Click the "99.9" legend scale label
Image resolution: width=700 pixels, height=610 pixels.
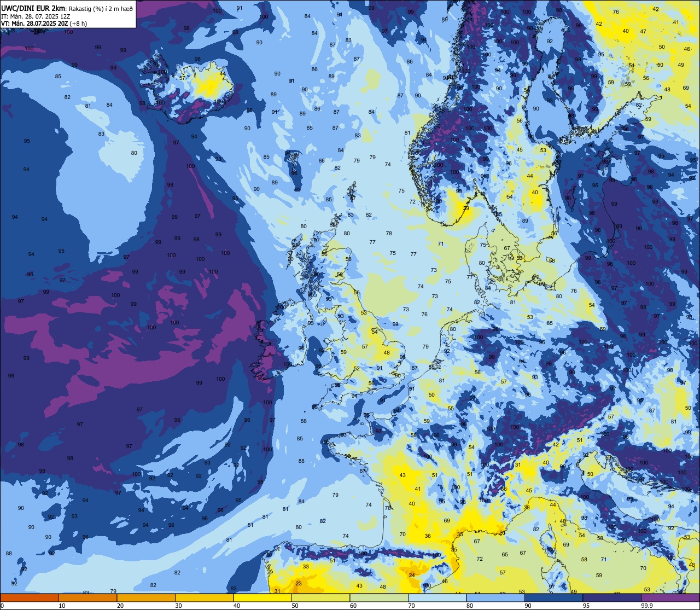click(647, 606)
